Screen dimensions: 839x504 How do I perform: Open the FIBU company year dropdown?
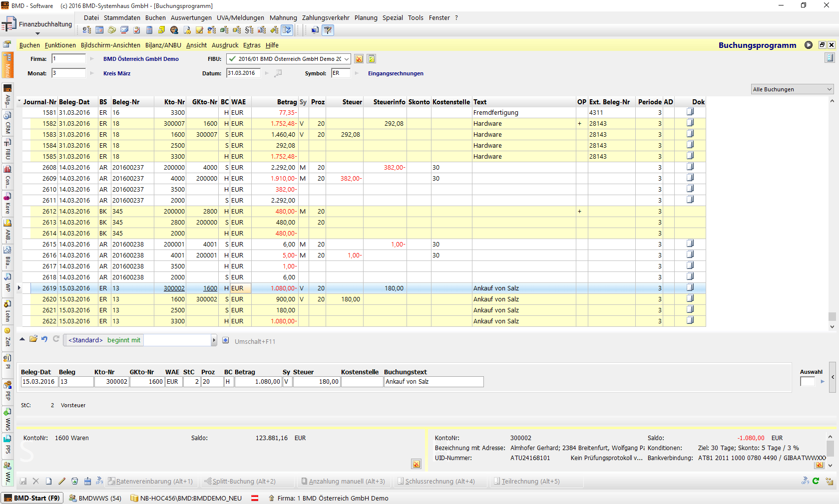point(346,59)
